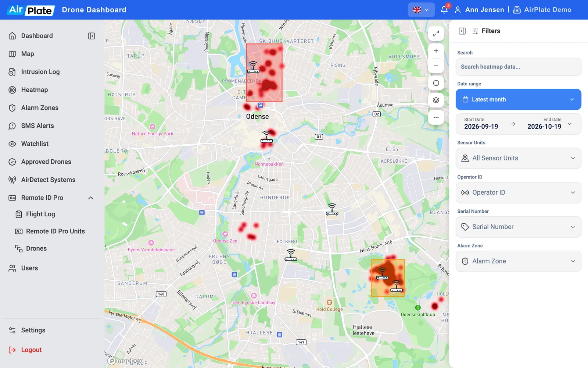This screenshot has width=588, height=368.
Task: Click the orange alarm zone rectangle
Action: [388, 278]
